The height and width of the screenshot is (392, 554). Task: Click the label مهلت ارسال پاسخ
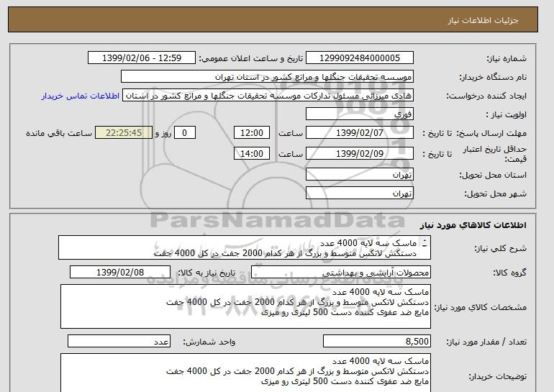click(491, 133)
